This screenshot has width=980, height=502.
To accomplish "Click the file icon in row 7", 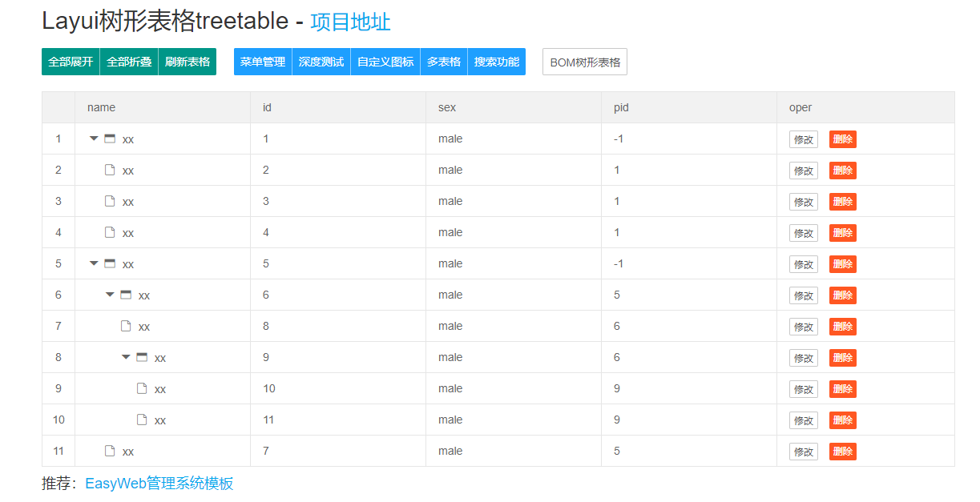I will point(126,326).
